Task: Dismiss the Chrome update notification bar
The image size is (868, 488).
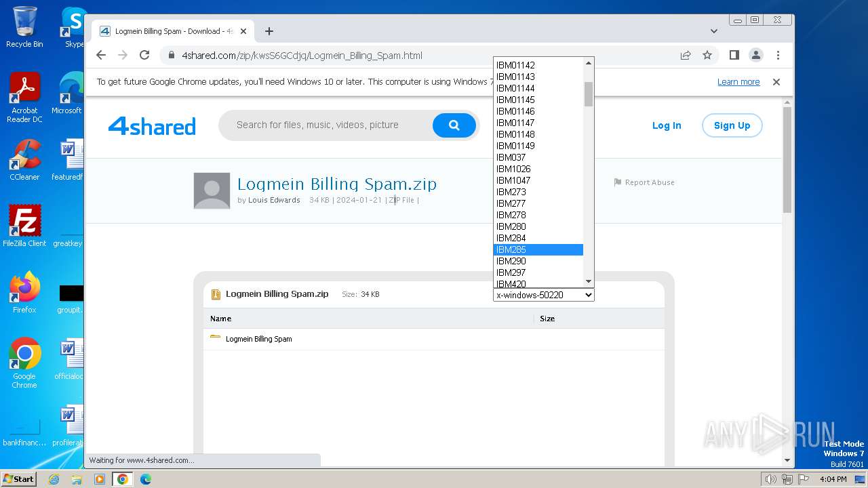Action: 776,82
